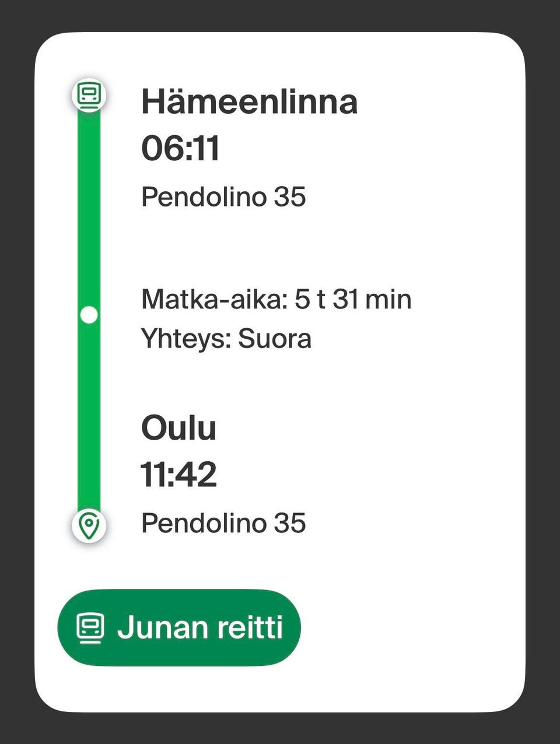Click the location pin icon beside Oulu
The image size is (560, 744).
coord(89,525)
